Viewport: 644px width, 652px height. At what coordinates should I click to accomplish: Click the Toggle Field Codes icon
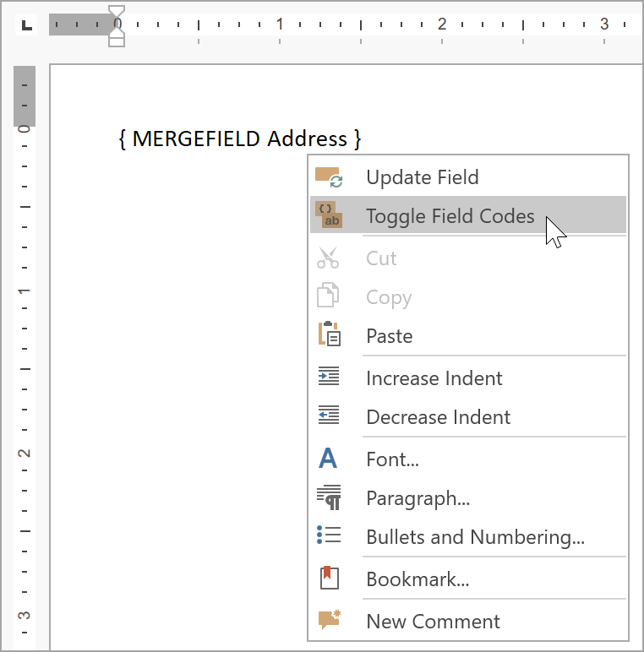click(x=328, y=215)
